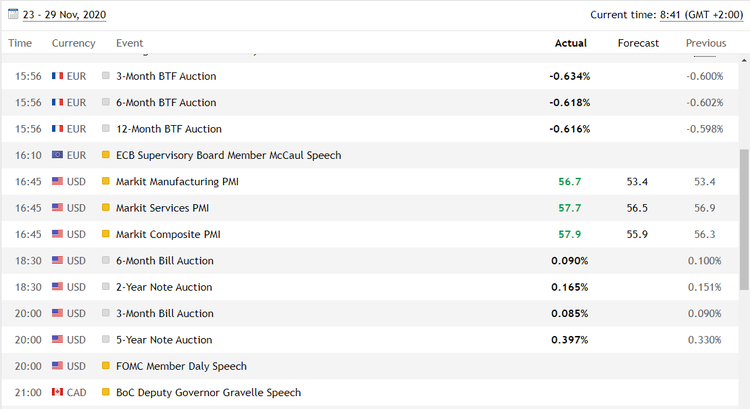Click the importance icon for 3-Month BTF Auction
Screen dimensions: 750x409
pos(106,76)
